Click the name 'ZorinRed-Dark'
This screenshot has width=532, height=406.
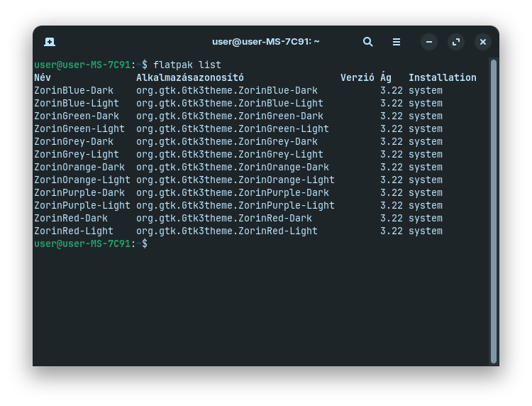click(71, 219)
